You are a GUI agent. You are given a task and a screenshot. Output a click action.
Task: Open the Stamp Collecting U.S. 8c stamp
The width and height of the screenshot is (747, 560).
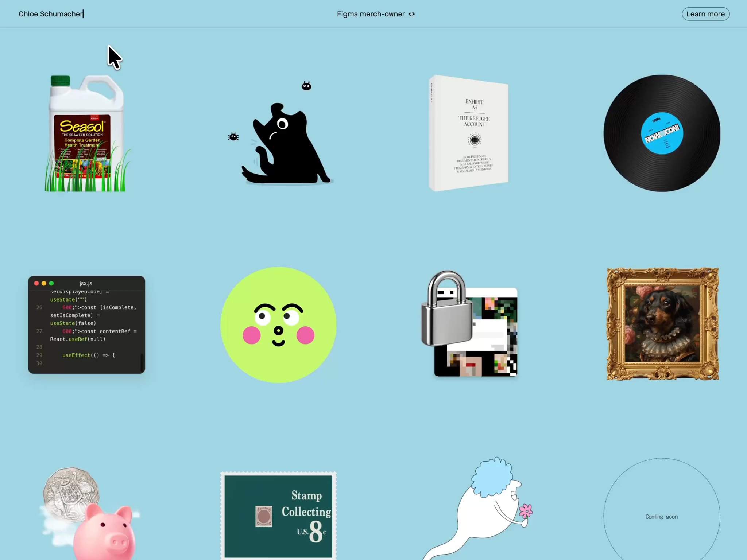click(278, 516)
